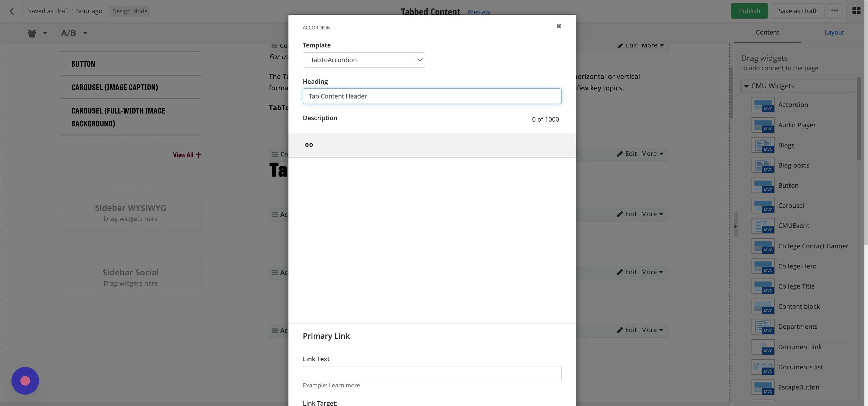
Task: Select the Content block widget icon
Action: 763,307
